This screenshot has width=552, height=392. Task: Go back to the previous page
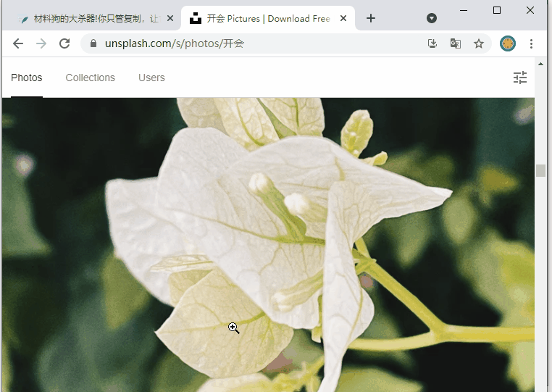18,43
